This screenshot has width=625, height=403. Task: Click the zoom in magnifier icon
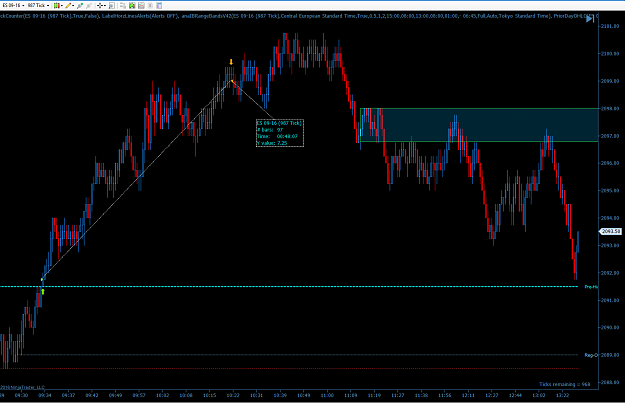pos(80,6)
